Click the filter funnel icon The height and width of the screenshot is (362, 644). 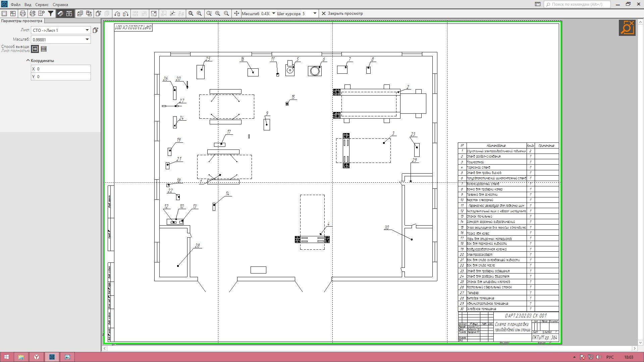pyautogui.click(x=51, y=13)
